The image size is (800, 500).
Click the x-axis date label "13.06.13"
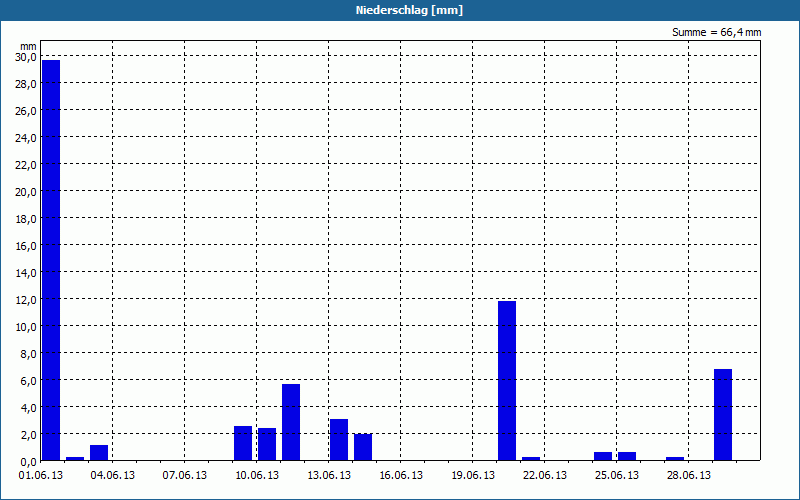coord(329,476)
